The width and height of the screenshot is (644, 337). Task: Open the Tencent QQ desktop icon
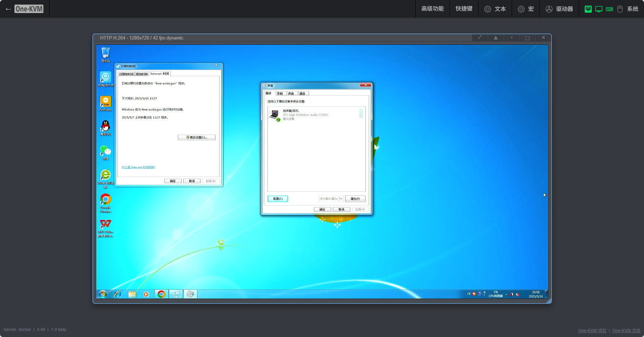[x=106, y=127]
